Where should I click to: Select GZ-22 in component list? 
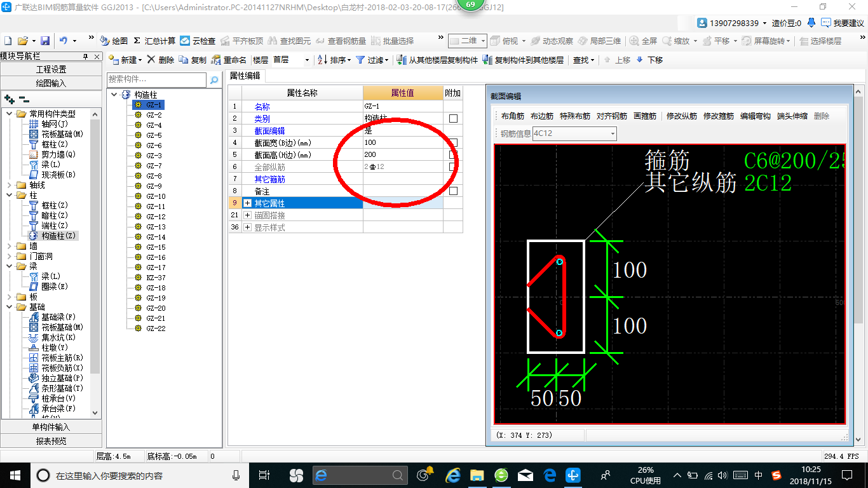pyautogui.click(x=156, y=329)
